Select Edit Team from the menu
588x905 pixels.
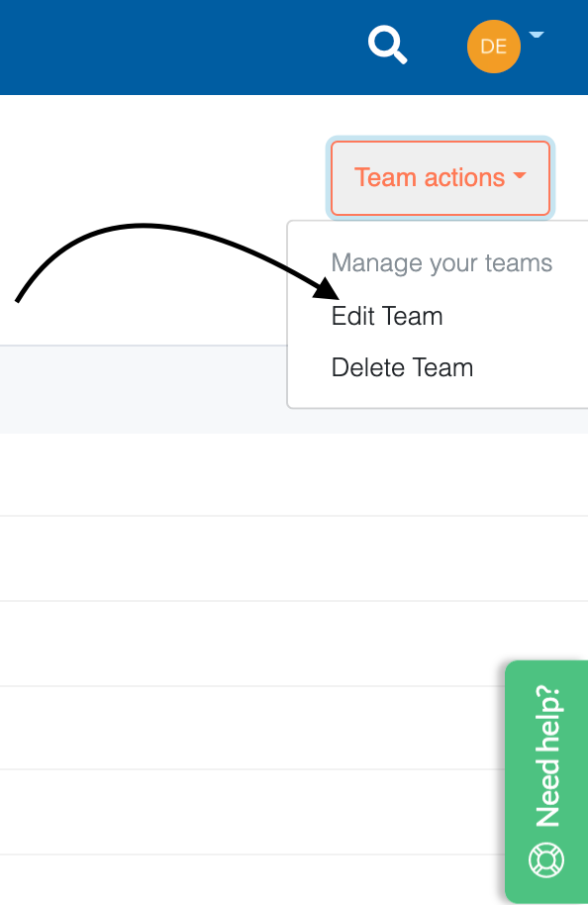pos(387,316)
